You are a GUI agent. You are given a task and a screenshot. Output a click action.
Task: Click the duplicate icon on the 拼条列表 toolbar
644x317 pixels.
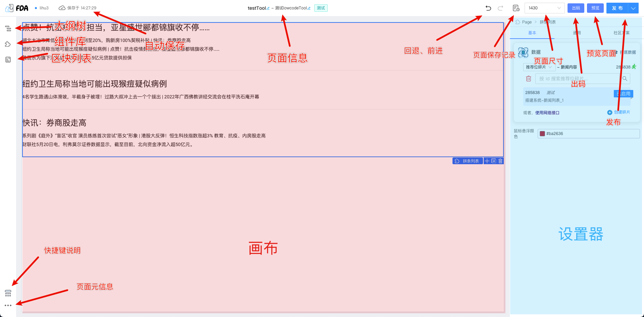pos(494,161)
